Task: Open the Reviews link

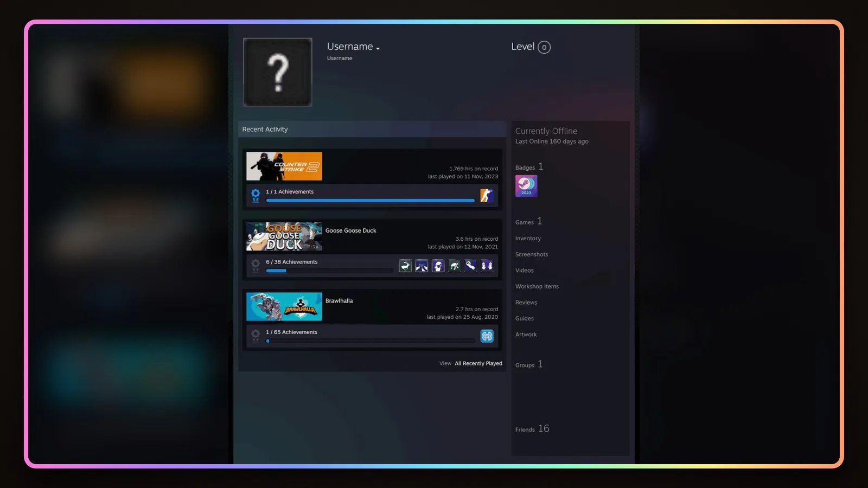Action: (526, 303)
